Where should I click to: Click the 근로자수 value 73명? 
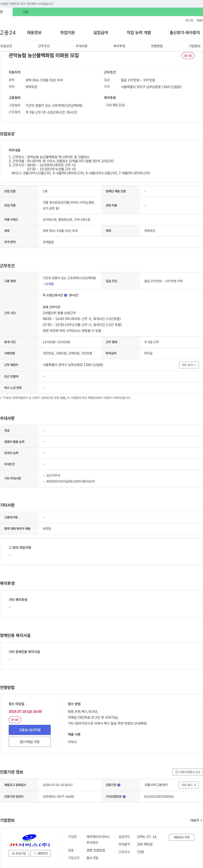pyautogui.click(x=140, y=852)
